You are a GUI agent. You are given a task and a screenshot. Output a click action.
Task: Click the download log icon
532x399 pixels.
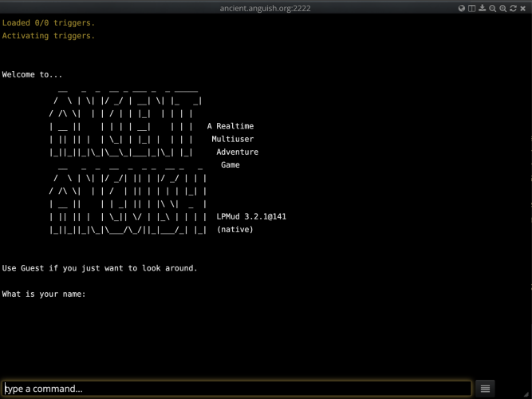coord(483,8)
